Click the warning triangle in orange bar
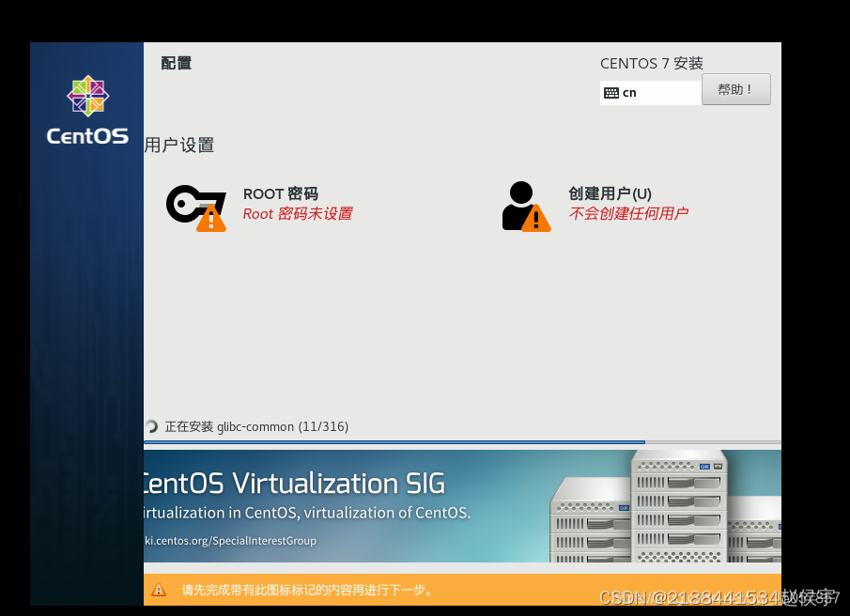This screenshot has width=850, height=616. pos(159,590)
